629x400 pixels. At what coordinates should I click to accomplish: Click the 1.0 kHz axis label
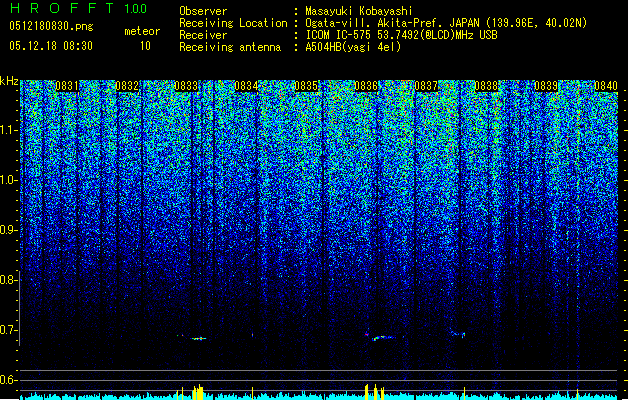[x=8, y=180]
